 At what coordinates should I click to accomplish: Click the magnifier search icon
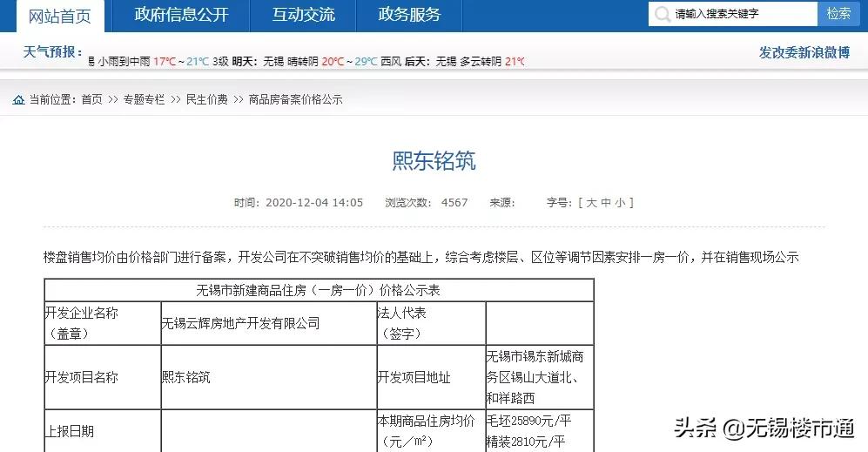662,14
